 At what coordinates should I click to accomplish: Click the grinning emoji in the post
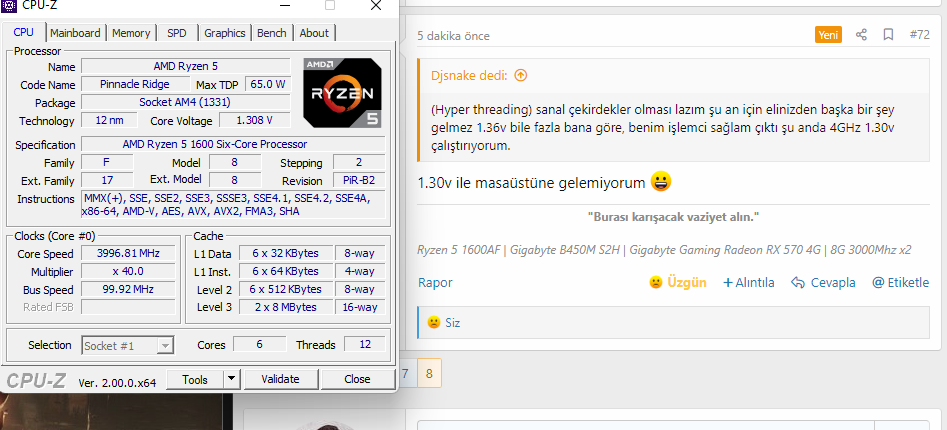(x=661, y=181)
